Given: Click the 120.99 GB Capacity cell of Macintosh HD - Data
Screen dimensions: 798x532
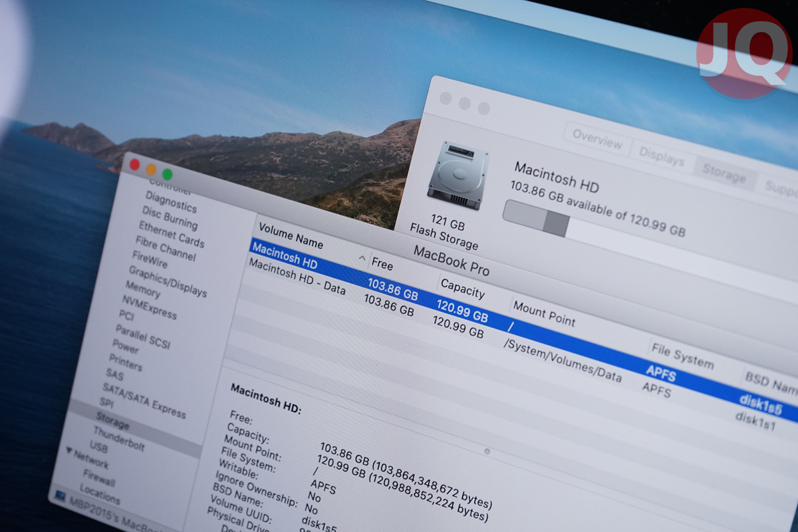Looking at the screenshot, I should click(458, 327).
